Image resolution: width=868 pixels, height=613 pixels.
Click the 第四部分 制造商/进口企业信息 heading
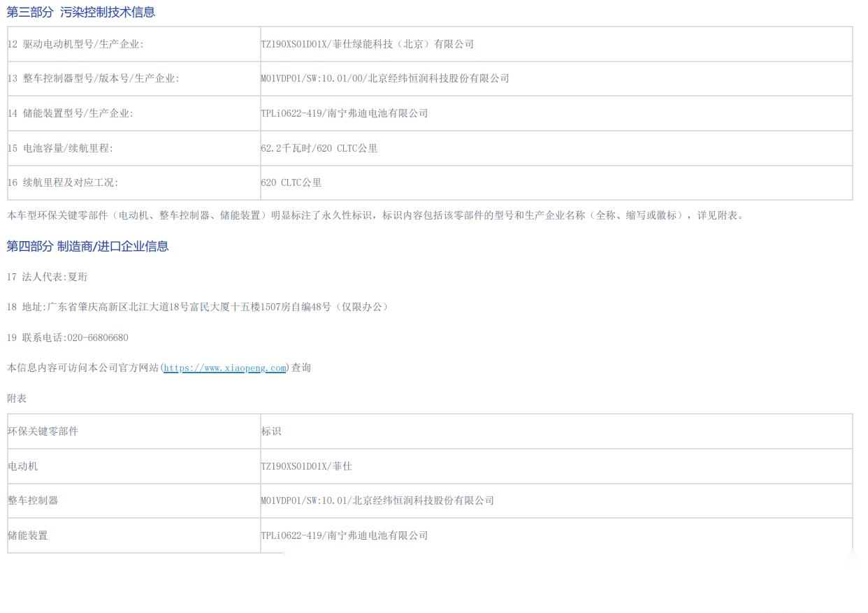pyautogui.click(x=88, y=246)
